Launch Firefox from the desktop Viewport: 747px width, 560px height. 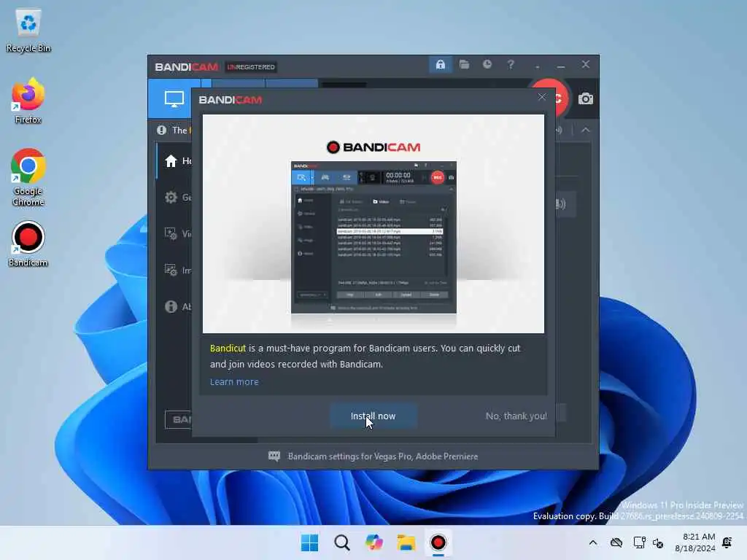[x=28, y=101]
